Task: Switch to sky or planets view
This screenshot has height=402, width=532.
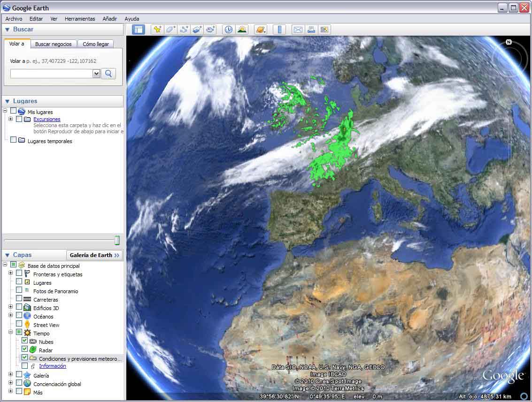Action: (261, 30)
